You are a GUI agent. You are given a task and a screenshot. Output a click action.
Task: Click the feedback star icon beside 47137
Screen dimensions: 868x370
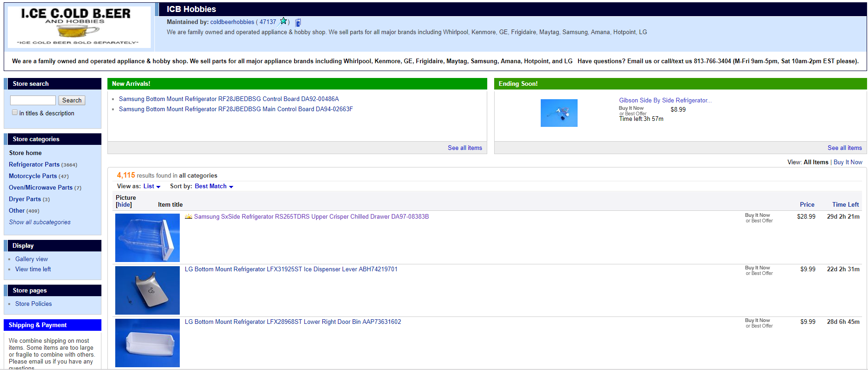[x=283, y=21]
